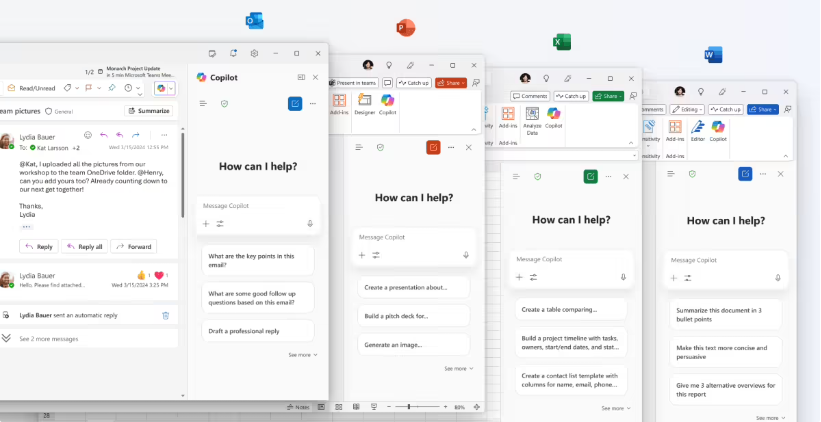Click the comments icon button in PowerPoint's toolbar
The width and height of the screenshot is (821, 422).
[387, 83]
